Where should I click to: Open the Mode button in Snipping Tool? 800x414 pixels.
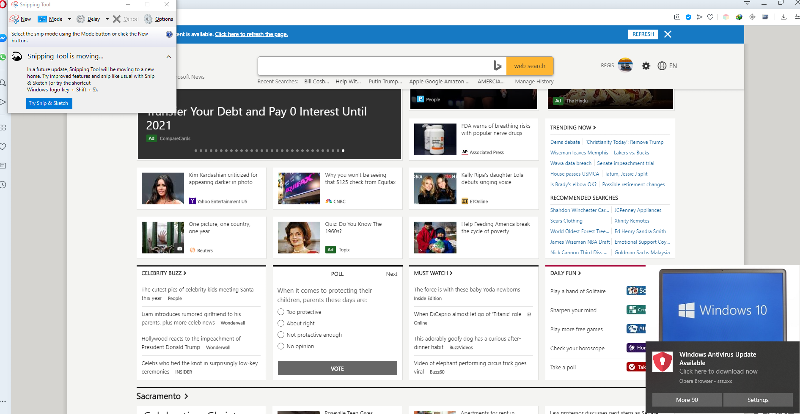tap(50, 19)
